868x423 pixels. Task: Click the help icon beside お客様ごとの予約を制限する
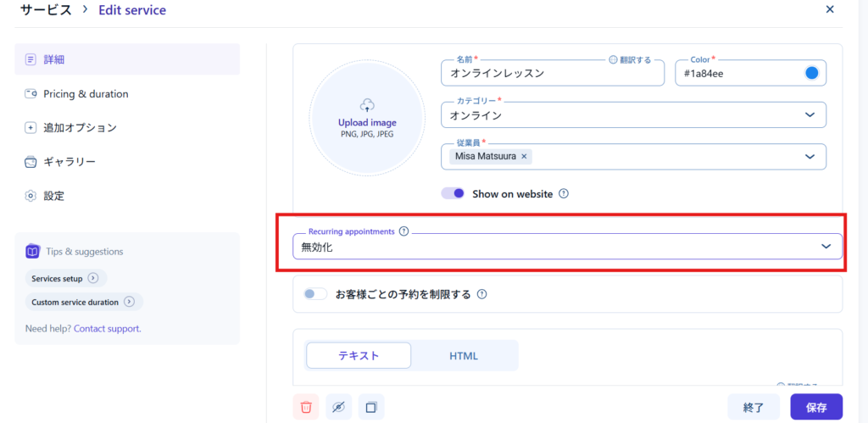481,295
